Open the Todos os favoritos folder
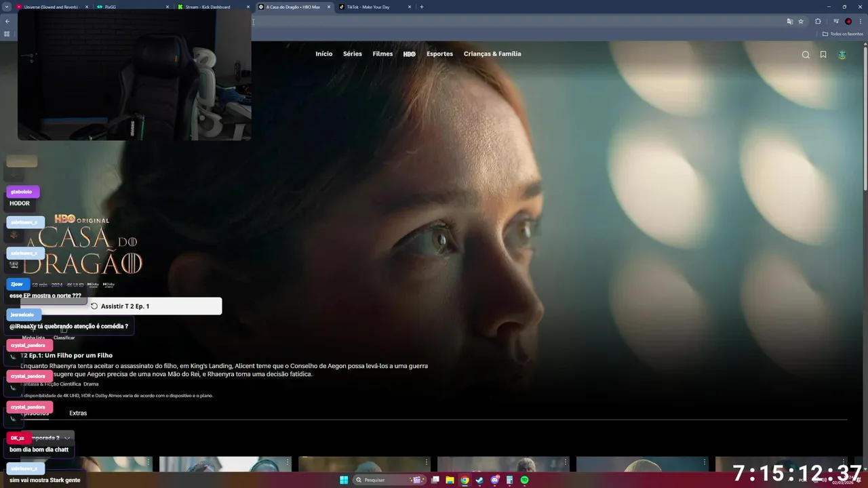 pyautogui.click(x=843, y=34)
